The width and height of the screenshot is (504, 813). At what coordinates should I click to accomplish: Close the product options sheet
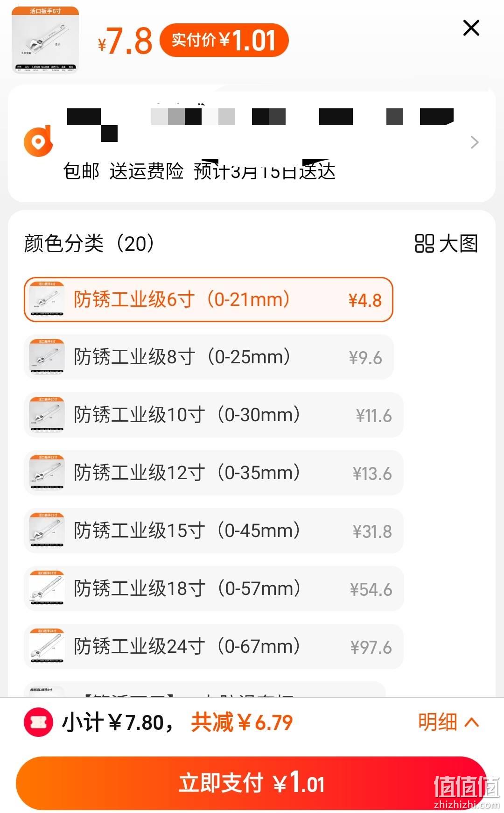tap(471, 28)
